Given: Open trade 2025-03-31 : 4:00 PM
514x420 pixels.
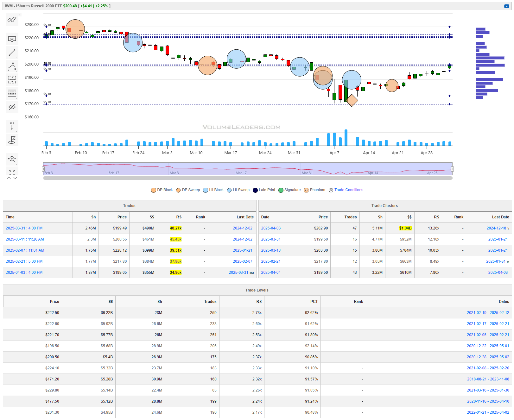Looking at the screenshot, I should coord(24,228).
